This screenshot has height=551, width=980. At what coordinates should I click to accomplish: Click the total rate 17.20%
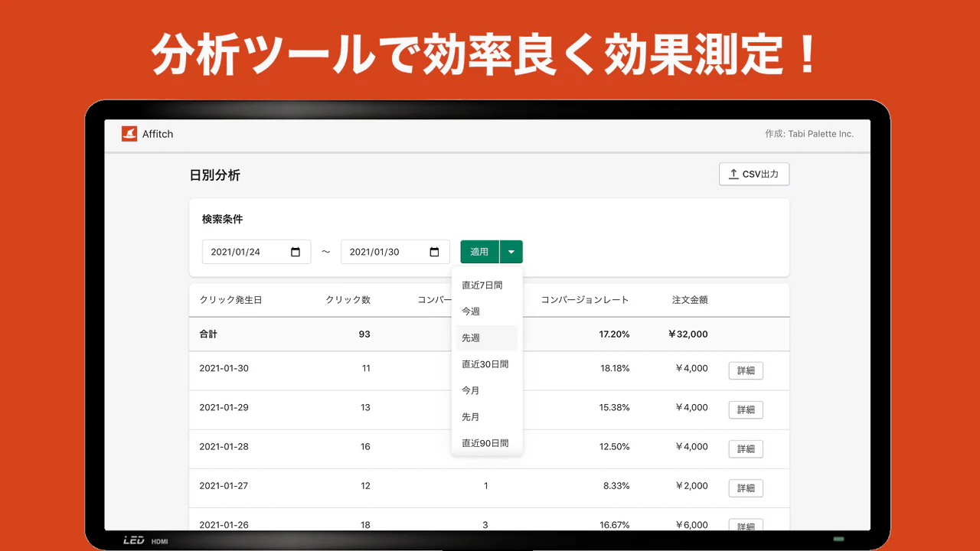(614, 334)
